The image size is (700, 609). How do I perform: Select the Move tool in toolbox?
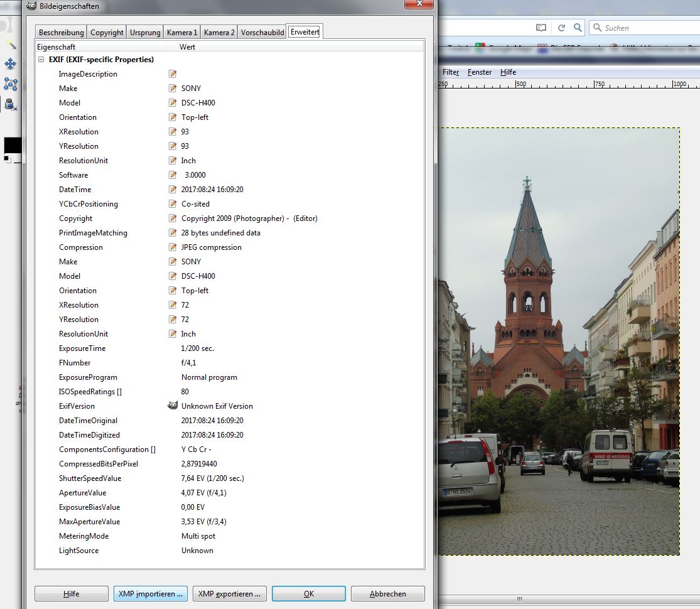(10, 64)
